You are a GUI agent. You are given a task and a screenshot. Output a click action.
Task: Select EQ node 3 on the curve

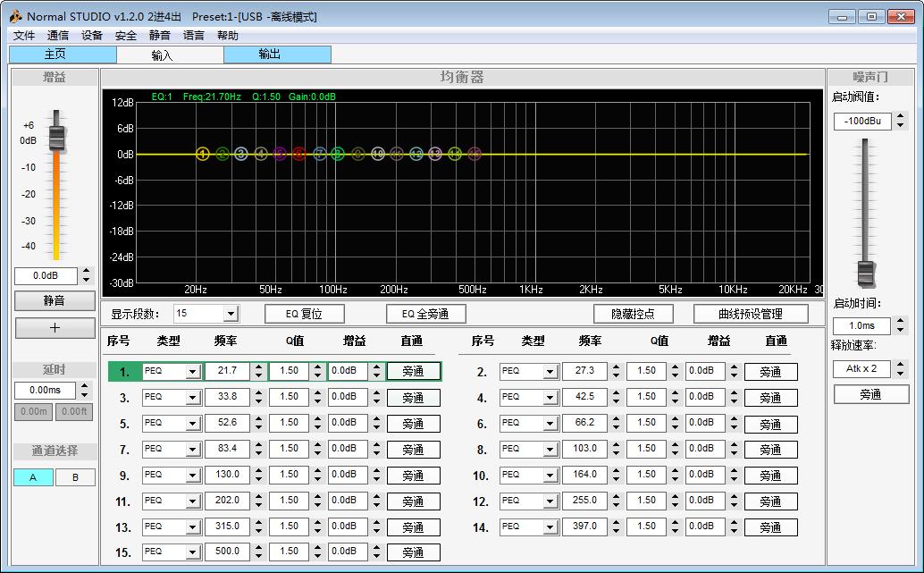241,155
